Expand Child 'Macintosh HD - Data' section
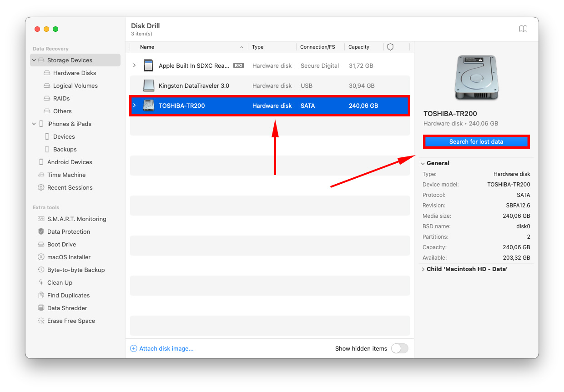The height and width of the screenshot is (392, 564). tap(423, 269)
